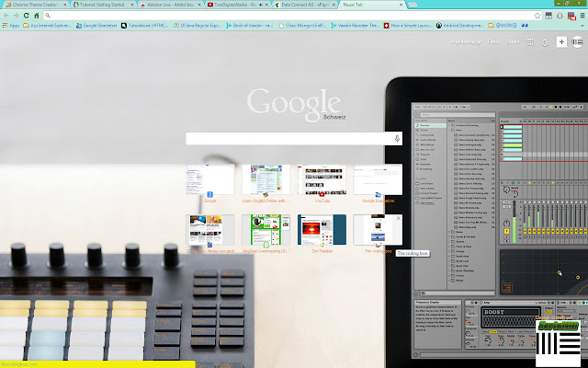Open the Android Developers bookmark
Viewport: 588px width, 368px height.
click(459, 26)
